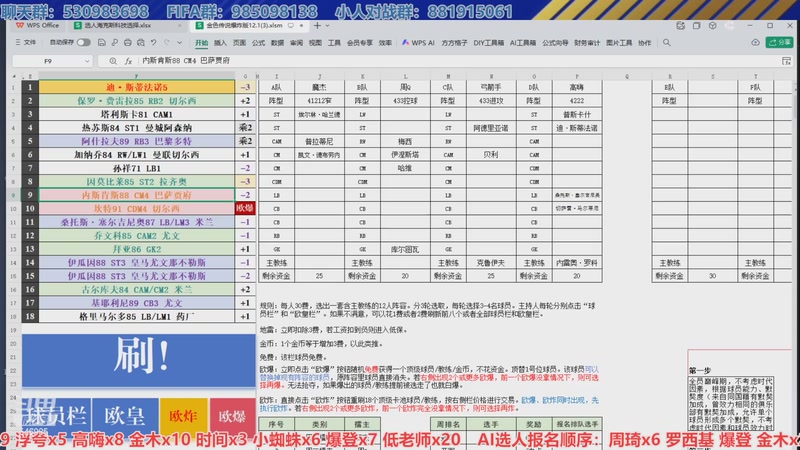
Task: Click the save icon in quick toolbar
Action: [102, 43]
